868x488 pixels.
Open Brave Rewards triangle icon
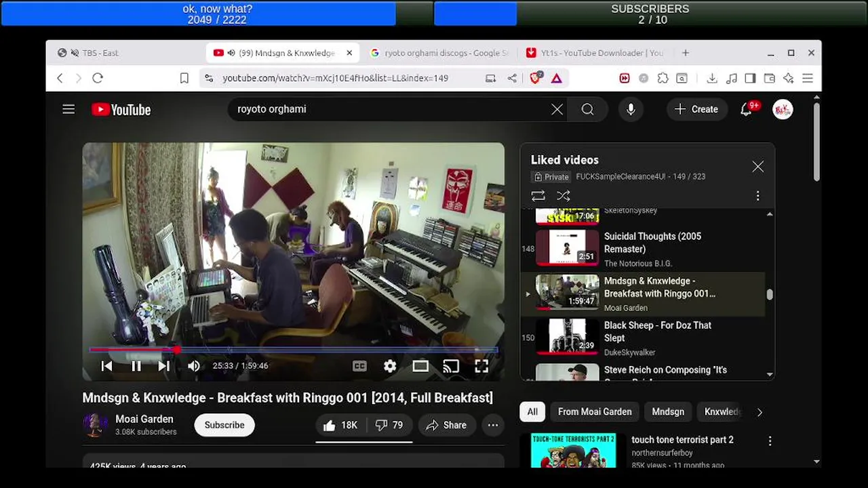click(x=557, y=79)
